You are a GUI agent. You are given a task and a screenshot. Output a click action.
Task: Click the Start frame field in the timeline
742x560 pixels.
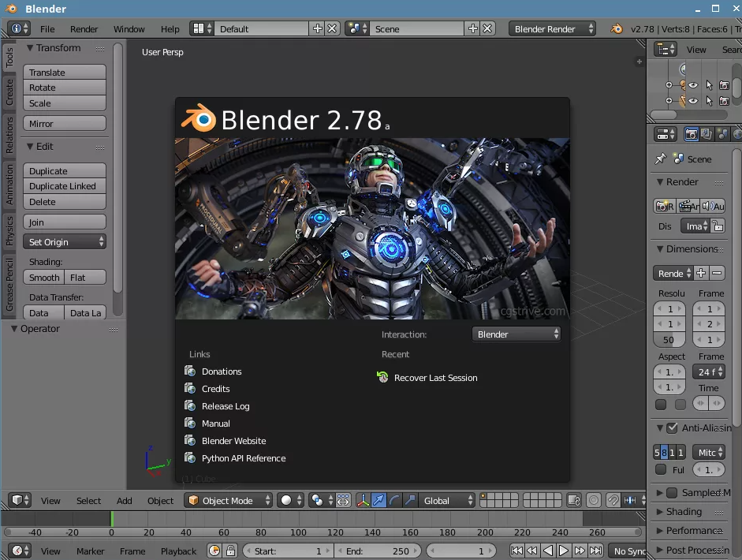[288, 551]
